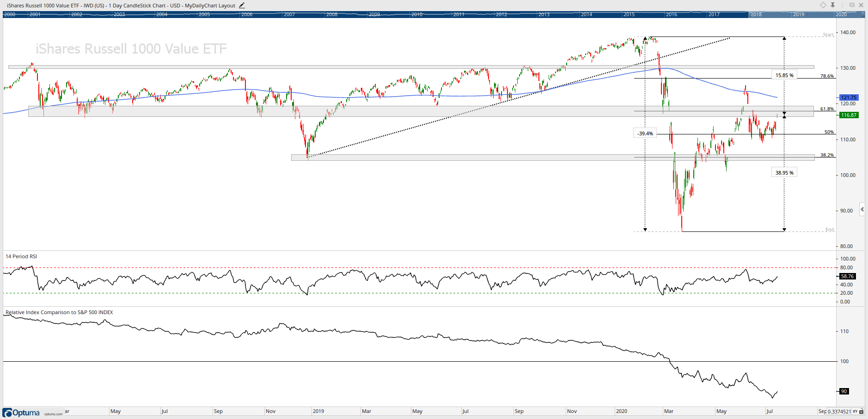The image size is (868, 419).
Task: Click the chart title bar text
Action: [x=121, y=6]
